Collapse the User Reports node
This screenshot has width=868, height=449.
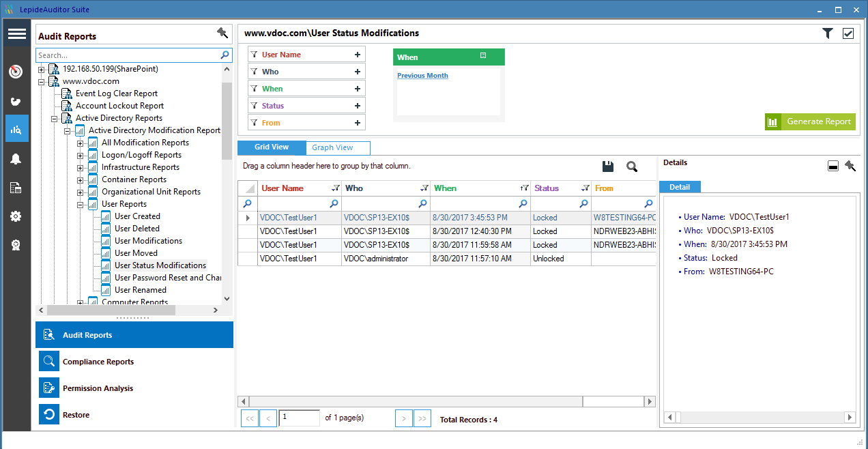click(81, 204)
